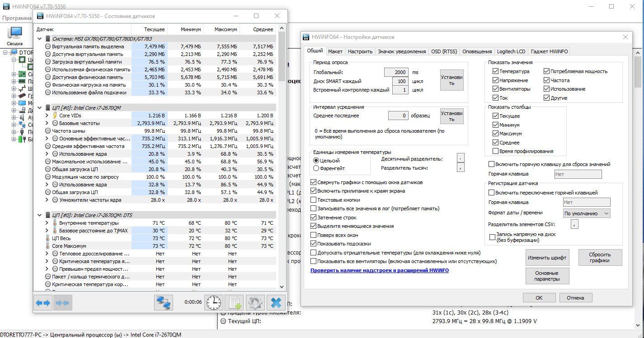The width and height of the screenshot is (644, 338).
Task: Click the computer icon of the DTOR tree root
Action: tap(14, 52)
